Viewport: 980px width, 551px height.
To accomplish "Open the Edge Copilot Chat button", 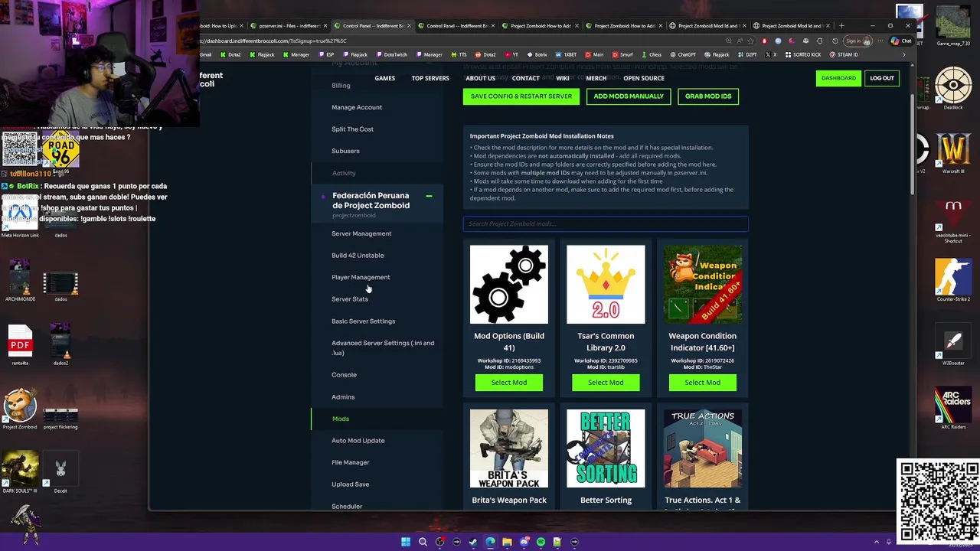I will pos(900,41).
